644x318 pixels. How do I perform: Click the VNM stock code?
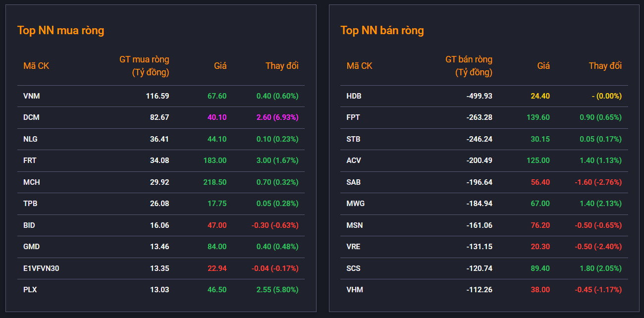(x=31, y=96)
